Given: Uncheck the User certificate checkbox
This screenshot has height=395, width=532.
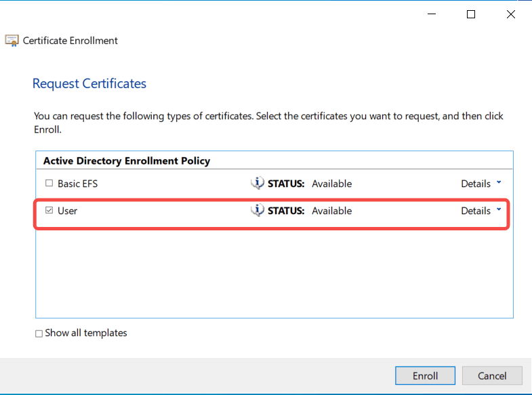Looking at the screenshot, I should (x=49, y=210).
